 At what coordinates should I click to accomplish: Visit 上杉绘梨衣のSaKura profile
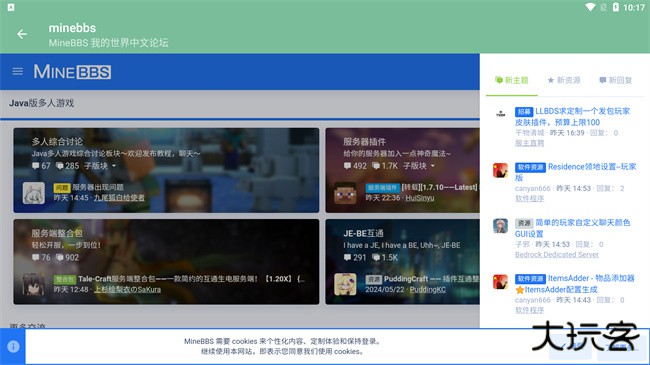pos(127,289)
